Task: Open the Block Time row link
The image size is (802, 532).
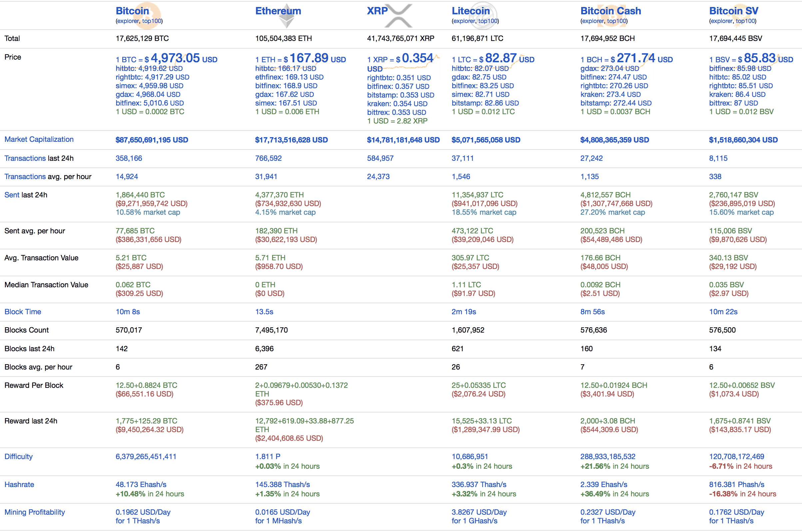Action: coord(23,312)
